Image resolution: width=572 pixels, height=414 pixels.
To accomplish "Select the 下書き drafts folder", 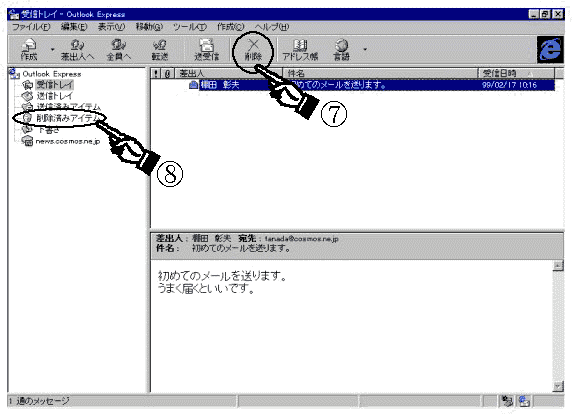I will tap(48, 129).
